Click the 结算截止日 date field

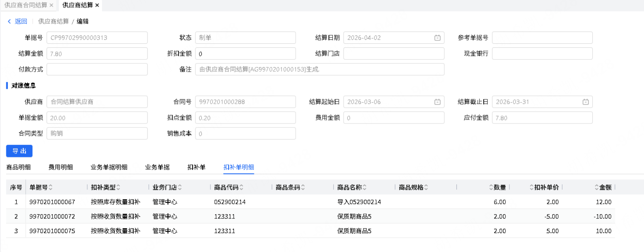pos(542,102)
